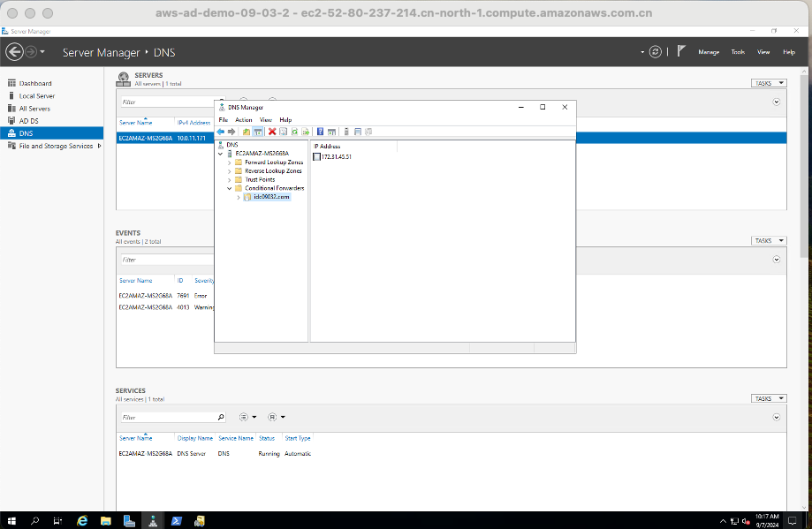Click the refresh icon in DNS Manager toolbar

click(295, 131)
